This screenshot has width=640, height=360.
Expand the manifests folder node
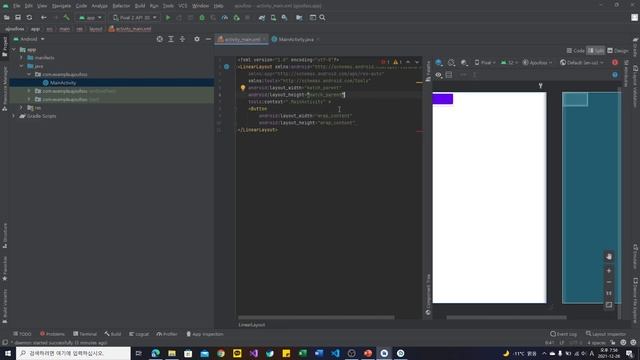(x=22, y=58)
